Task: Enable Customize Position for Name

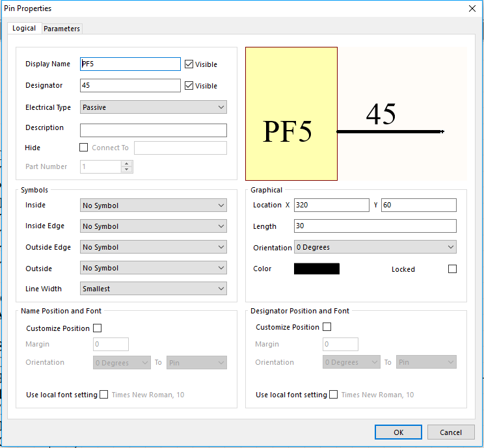Action: pos(98,328)
